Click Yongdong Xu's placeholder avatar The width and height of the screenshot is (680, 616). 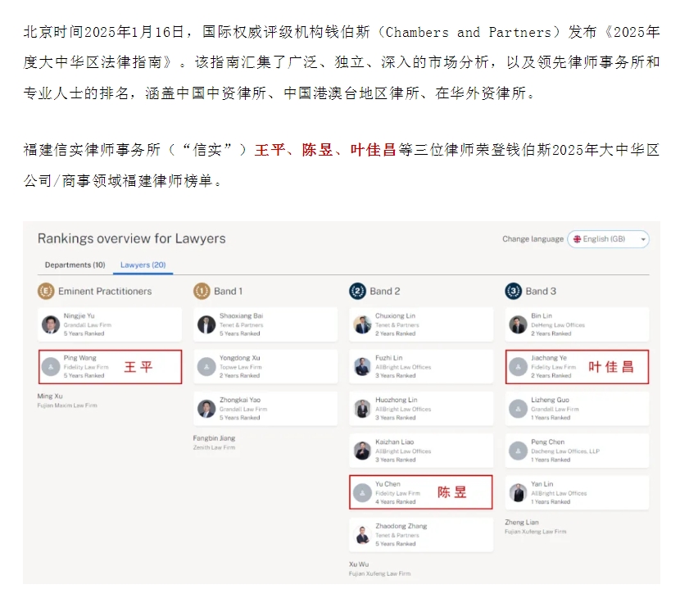tap(206, 367)
